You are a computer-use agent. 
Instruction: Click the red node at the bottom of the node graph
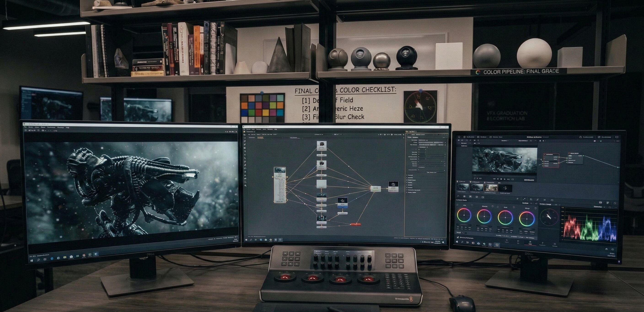click(355, 224)
